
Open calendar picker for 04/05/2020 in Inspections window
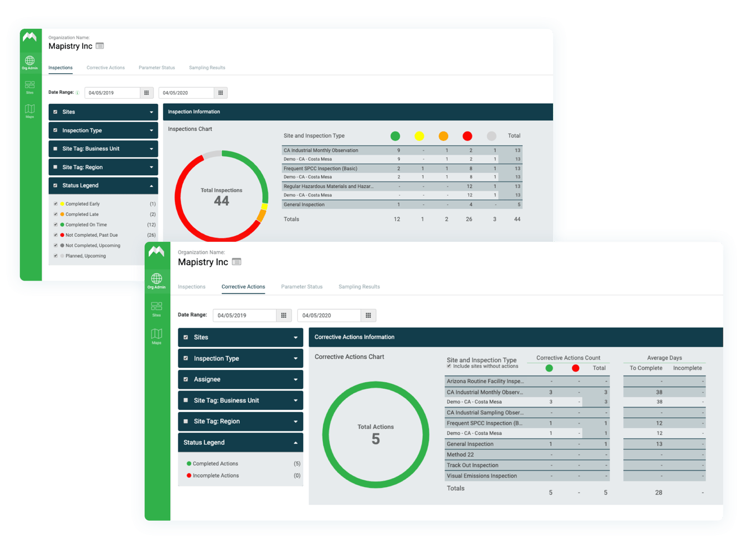(x=221, y=93)
